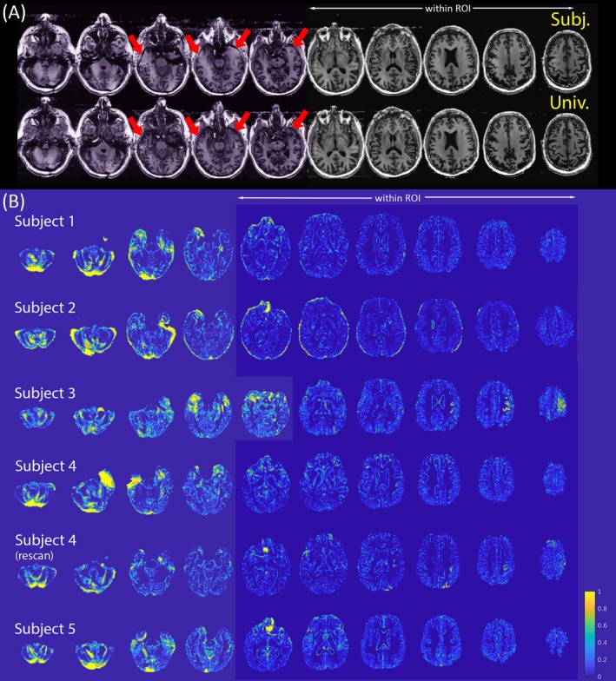Click "within ROI" text in panel A
The width and height of the screenshot is (616, 681).
pyautogui.click(x=447, y=9)
